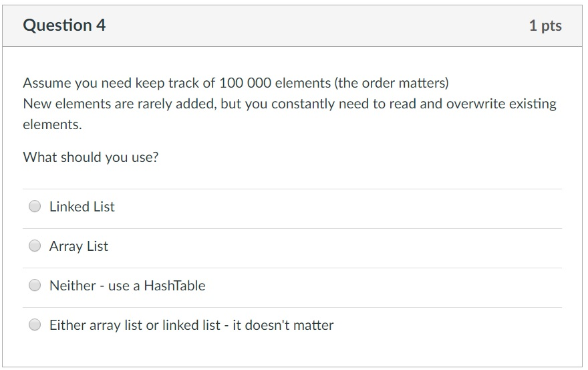Pick the HashTable option radio button
The width and height of the screenshot is (588, 370).
click(35, 286)
